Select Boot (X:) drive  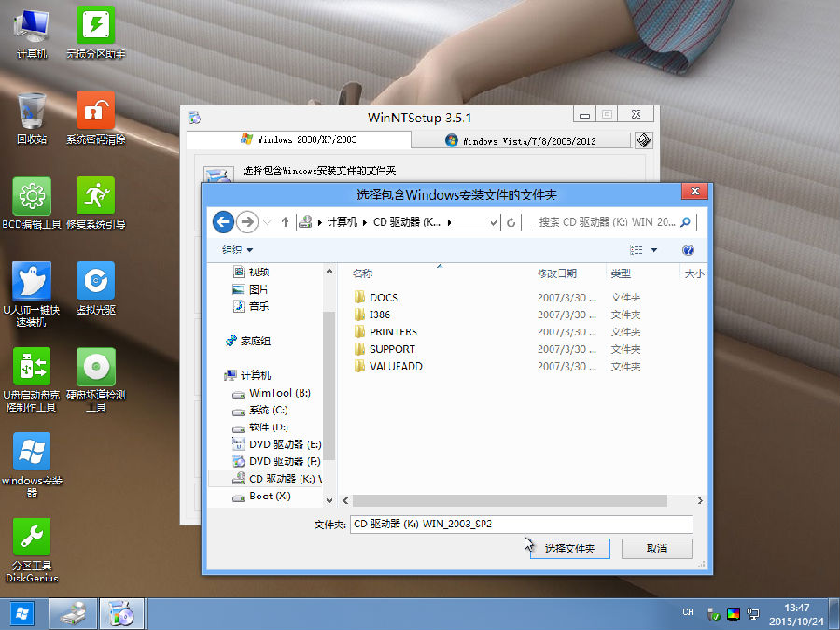pyautogui.click(x=261, y=497)
